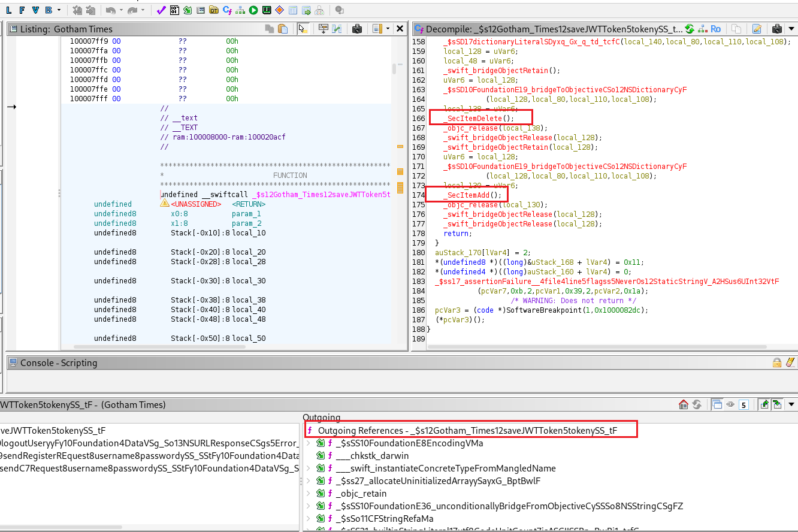Open the Memory Map chip icon
Viewport: 798px width, 532px height.
[267, 10]
